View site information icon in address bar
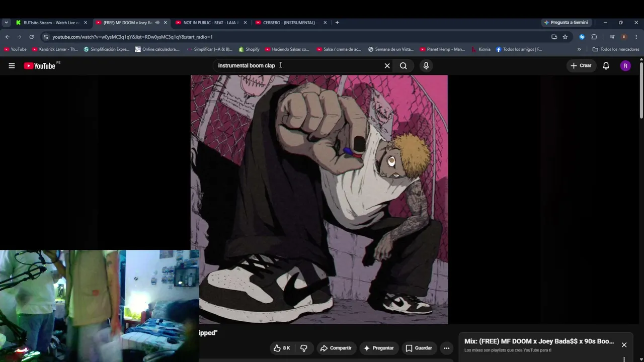644x362 pixels. [46, 37]
